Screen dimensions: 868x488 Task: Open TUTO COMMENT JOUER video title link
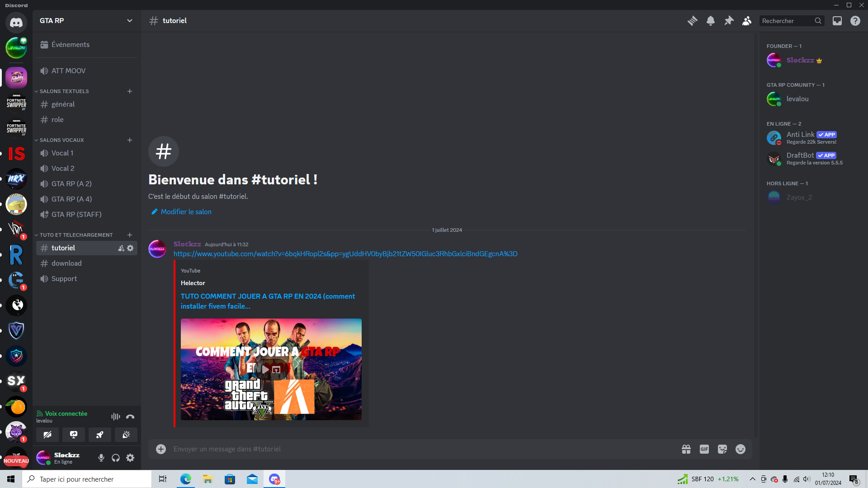tap(268, 301)
